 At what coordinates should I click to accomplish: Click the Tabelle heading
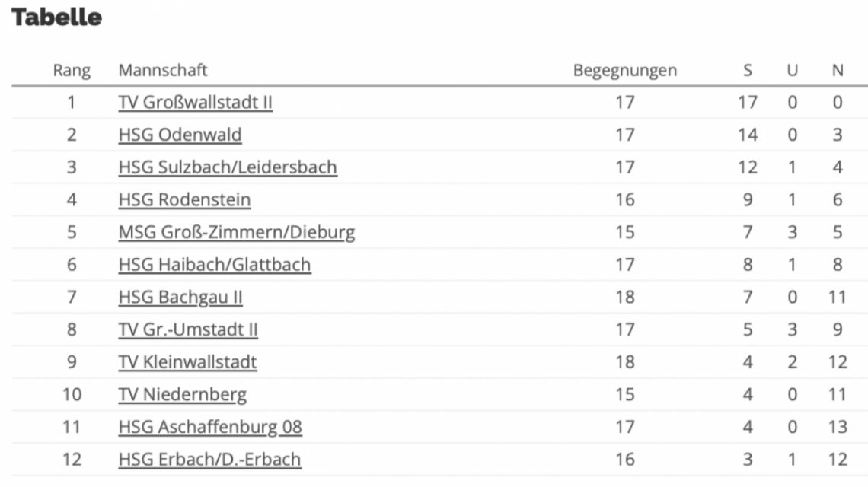click(57, 18)
